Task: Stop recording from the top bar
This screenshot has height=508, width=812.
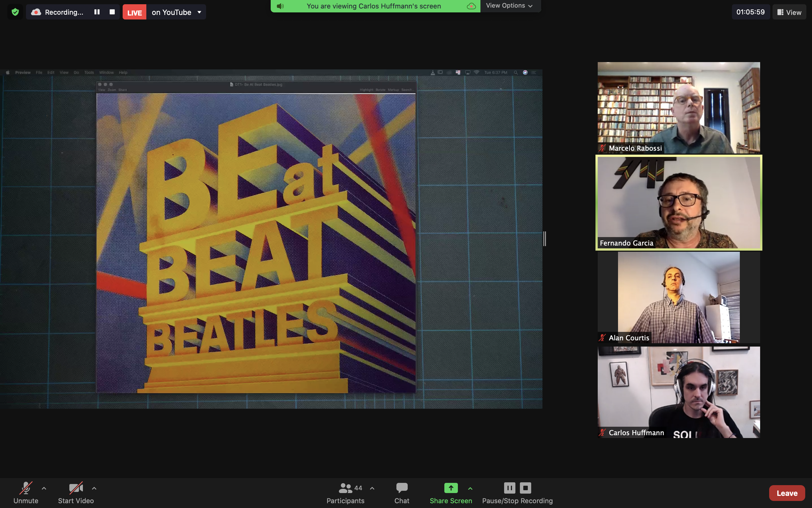Action: (x=112, y=12)
